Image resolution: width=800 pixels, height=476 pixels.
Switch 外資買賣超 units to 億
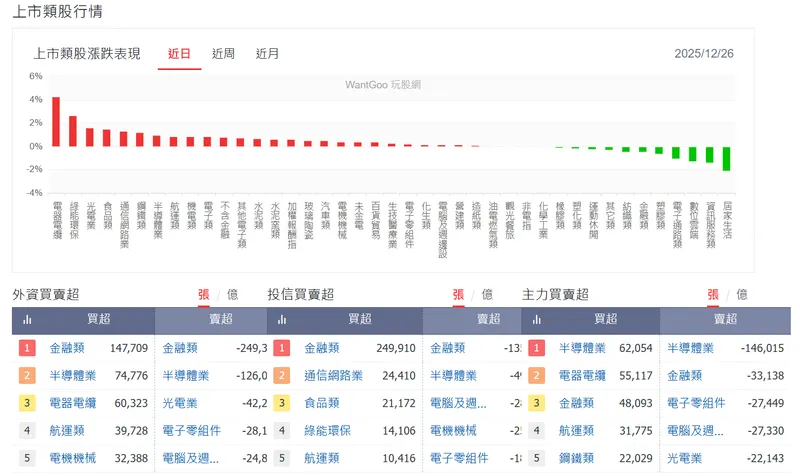click(233, 294)
